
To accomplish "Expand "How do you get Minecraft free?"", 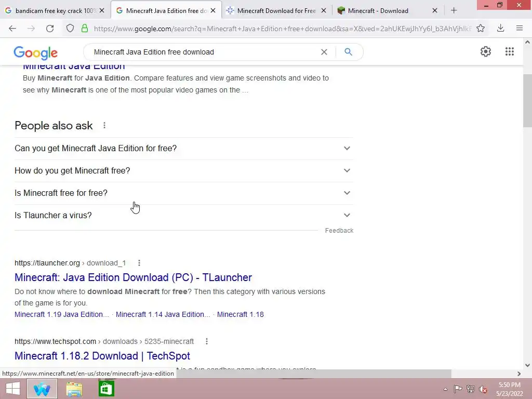I will (x=184, y=170).
